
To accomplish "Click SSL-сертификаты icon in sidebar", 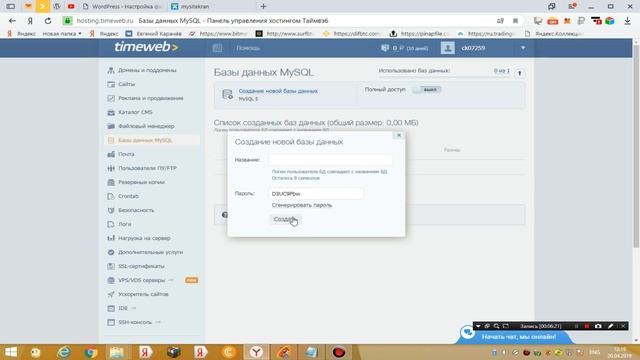I will (111, 266).
